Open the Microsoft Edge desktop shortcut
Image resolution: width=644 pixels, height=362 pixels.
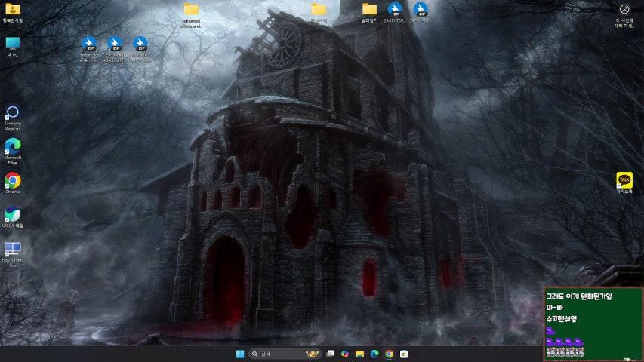(x=12, y=152)
